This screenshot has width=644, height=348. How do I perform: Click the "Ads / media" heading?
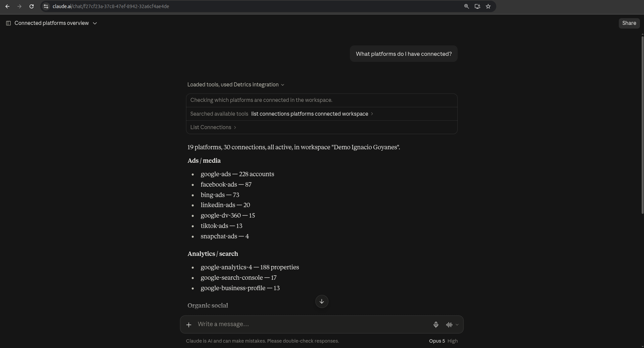pyautogui.click(x=204, y=161)
